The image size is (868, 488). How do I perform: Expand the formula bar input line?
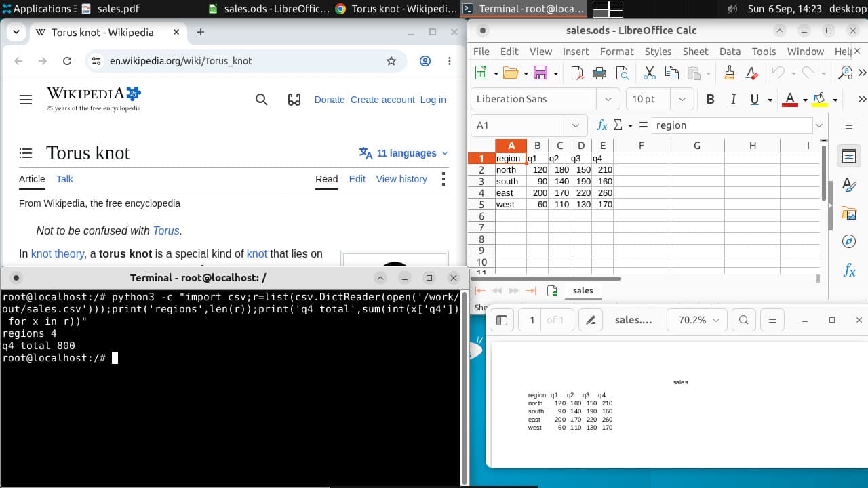pyautogui.click(x=819, y=125)
